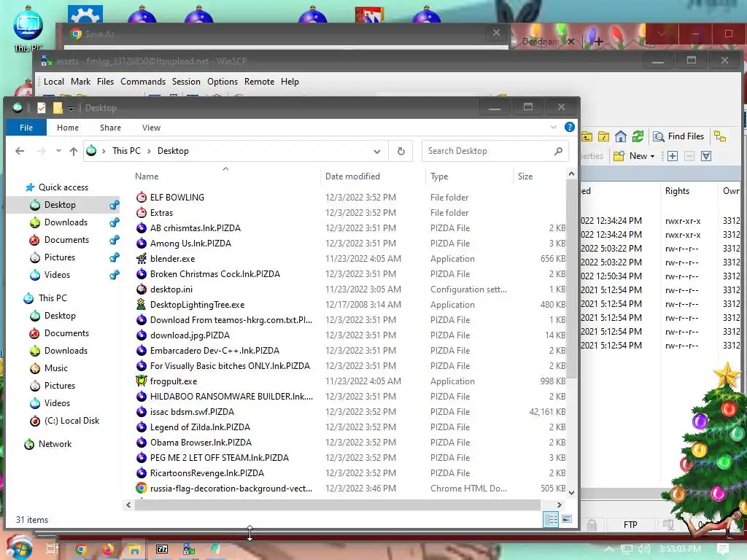
Task: Refresh the Desktop folder view
Action: (400, 151)
